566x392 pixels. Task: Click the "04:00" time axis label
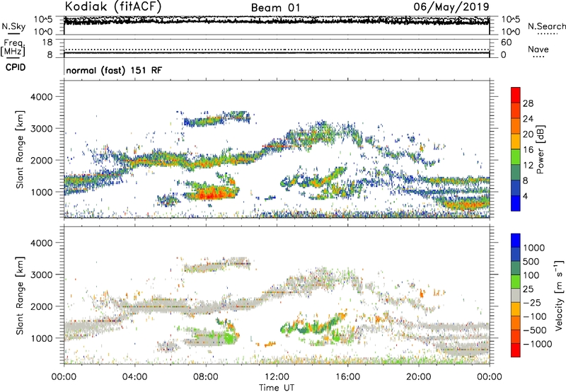pos(134,377)
